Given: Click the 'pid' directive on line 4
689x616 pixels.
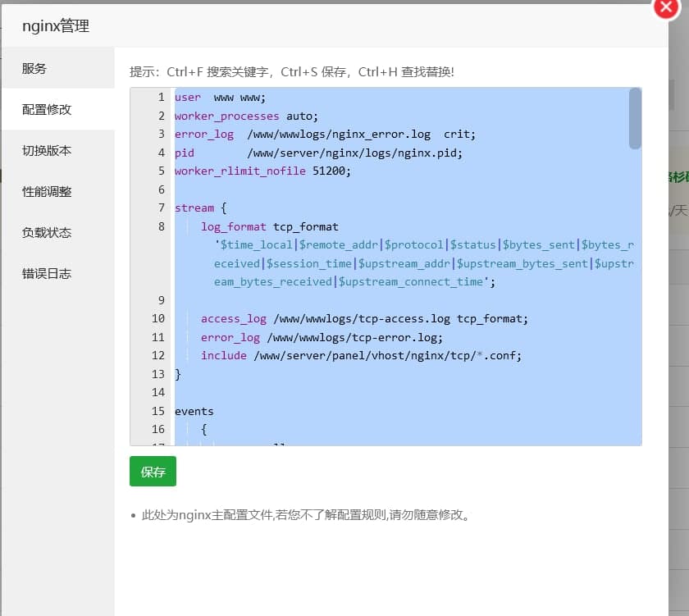Looking at the screenshot, I should 184,153.
